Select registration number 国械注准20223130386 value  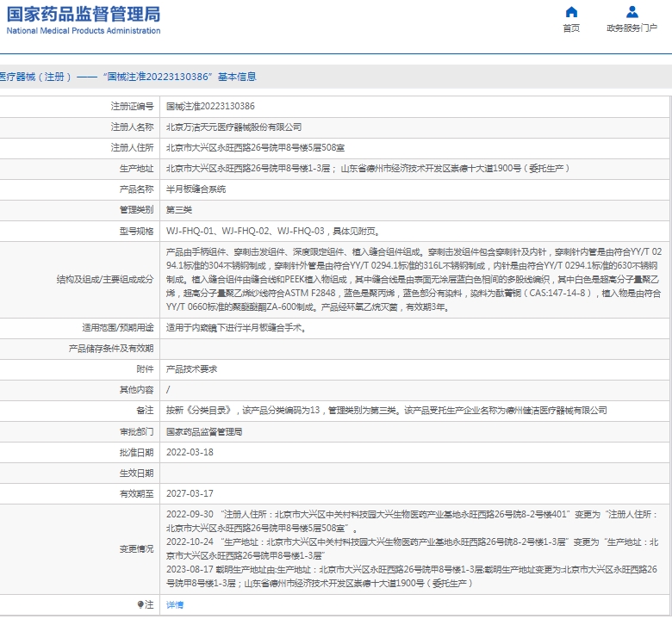coord(210,106)
